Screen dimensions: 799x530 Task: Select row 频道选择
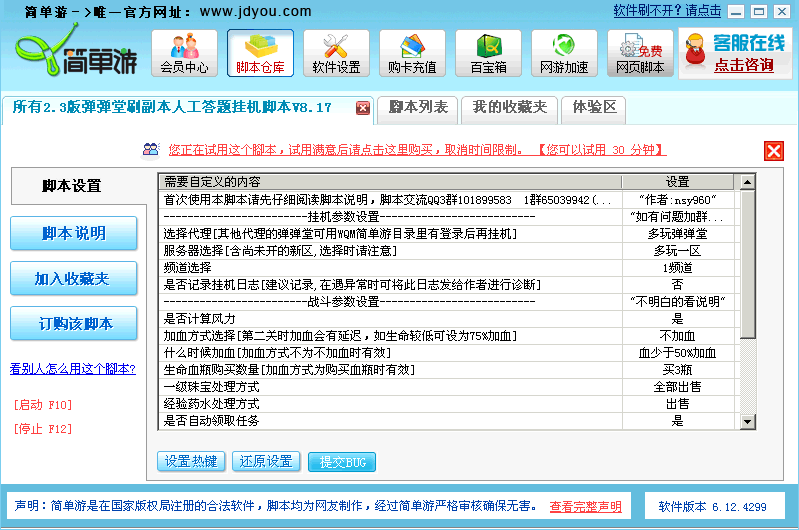pyautogui.click(x=390, y=268)
